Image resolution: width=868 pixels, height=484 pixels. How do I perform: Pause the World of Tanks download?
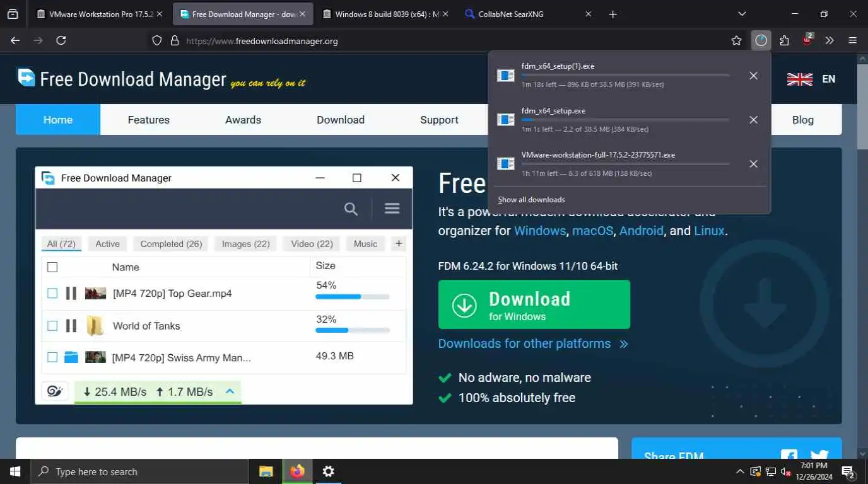point(71,326)
